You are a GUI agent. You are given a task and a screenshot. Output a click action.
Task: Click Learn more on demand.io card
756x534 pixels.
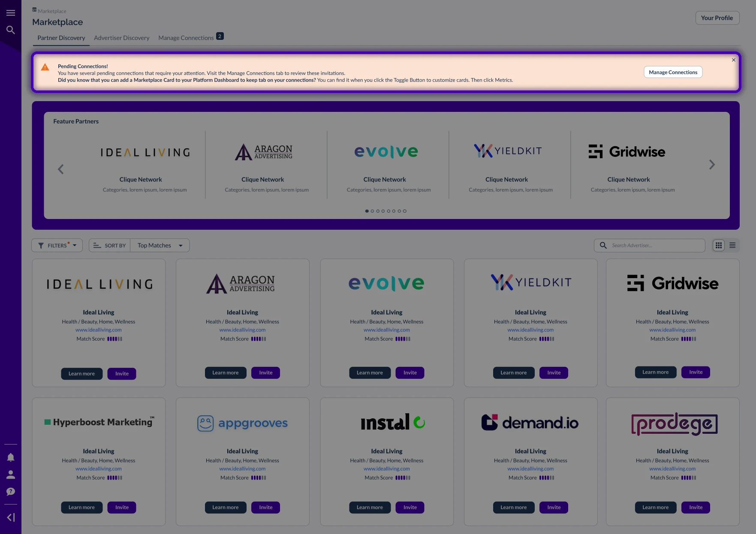514,507
